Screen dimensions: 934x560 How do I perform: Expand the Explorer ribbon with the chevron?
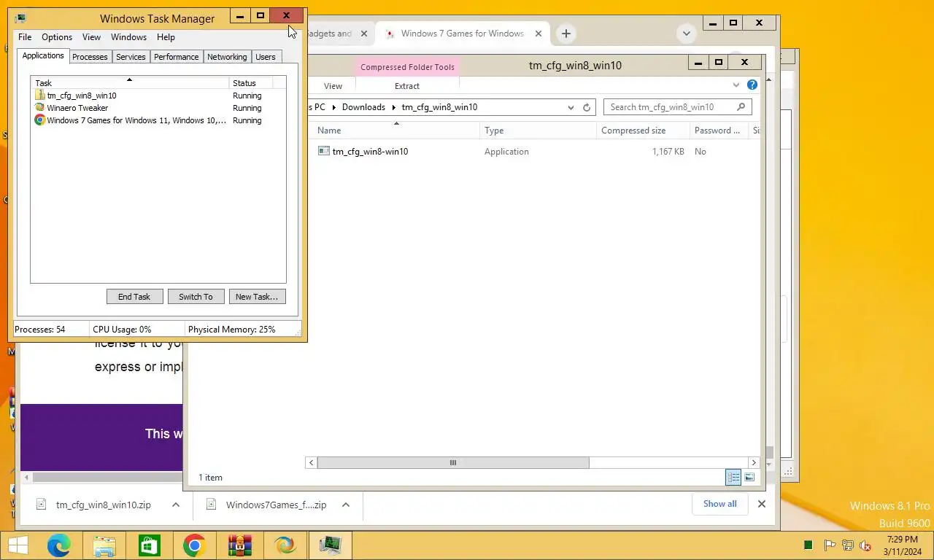[736, 85]
